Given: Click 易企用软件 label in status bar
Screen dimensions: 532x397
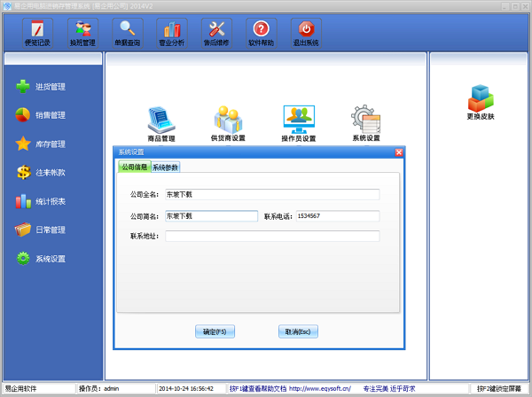Looking at the screenshot, I should point(20,388).
